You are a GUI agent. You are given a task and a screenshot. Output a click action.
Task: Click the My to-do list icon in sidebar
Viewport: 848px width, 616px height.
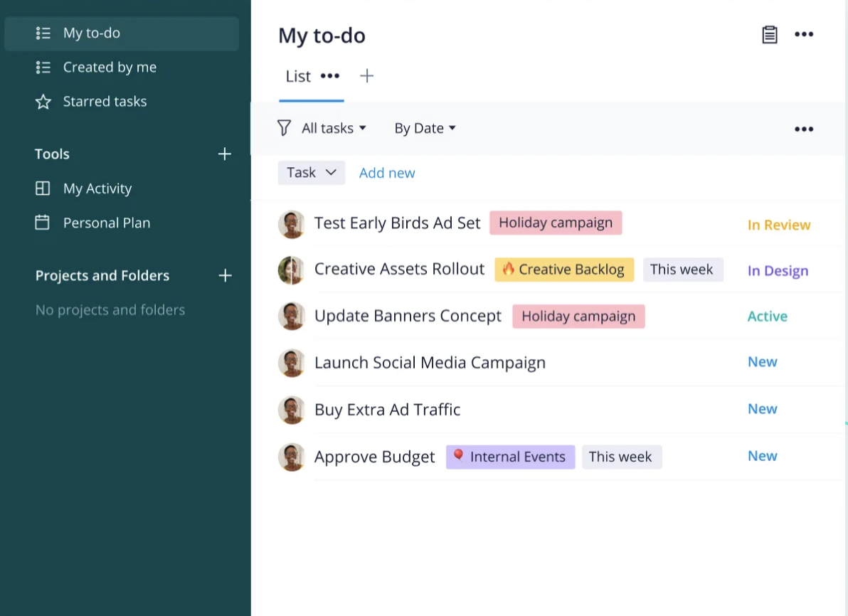[43, 33]
